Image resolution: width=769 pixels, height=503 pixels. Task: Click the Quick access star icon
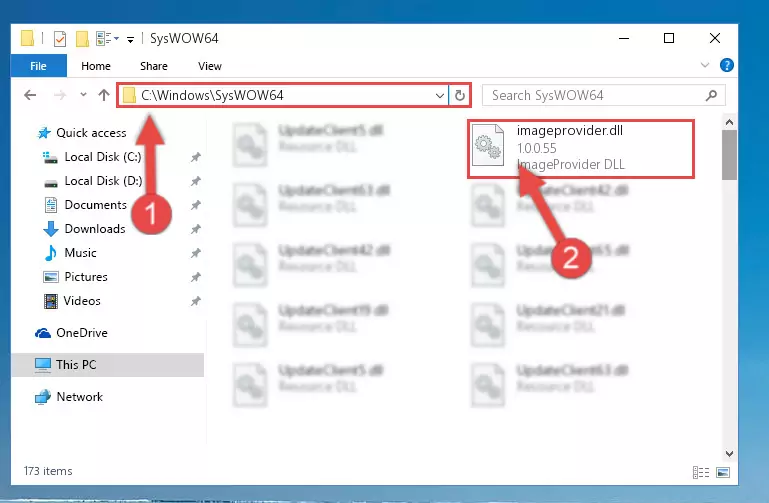tap(44, 133)
